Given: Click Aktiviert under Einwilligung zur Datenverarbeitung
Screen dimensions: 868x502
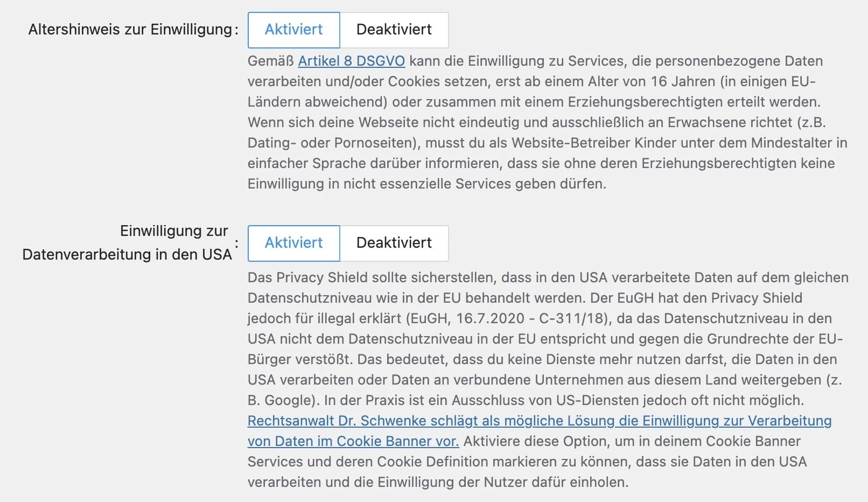Looking at the screenshot, I should (293, 243).
